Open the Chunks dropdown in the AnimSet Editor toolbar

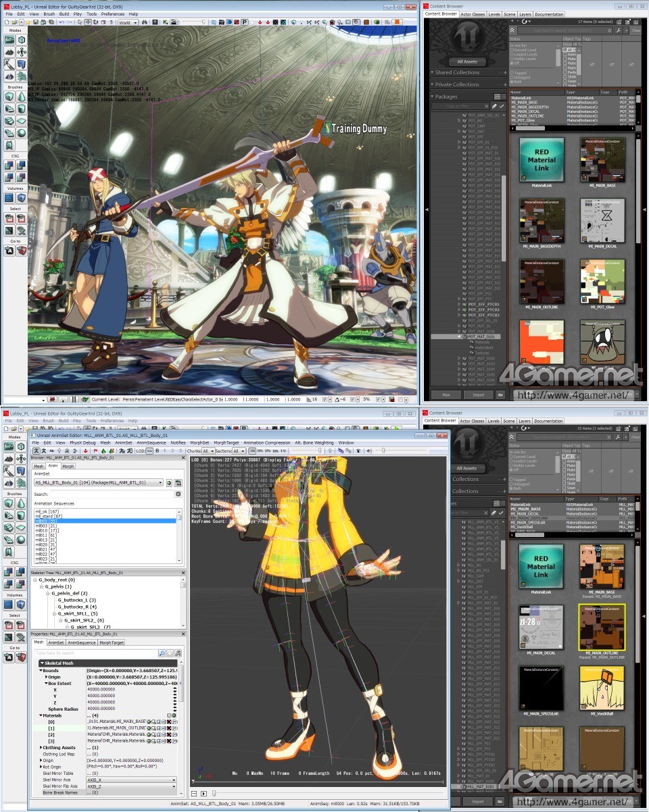point(208,451)
